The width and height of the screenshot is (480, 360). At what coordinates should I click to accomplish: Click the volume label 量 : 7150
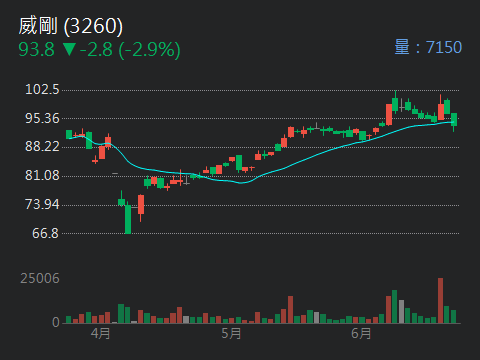[x=428, y=47]
